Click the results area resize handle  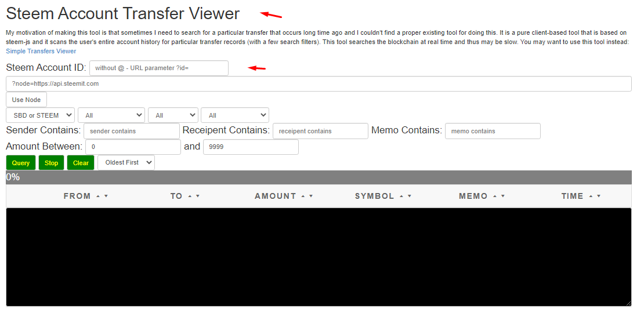(628, 303)
